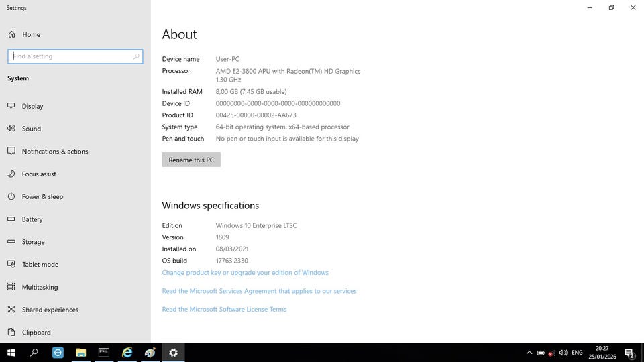Open the Home page in Settings
644x362 pixels.
25,34
